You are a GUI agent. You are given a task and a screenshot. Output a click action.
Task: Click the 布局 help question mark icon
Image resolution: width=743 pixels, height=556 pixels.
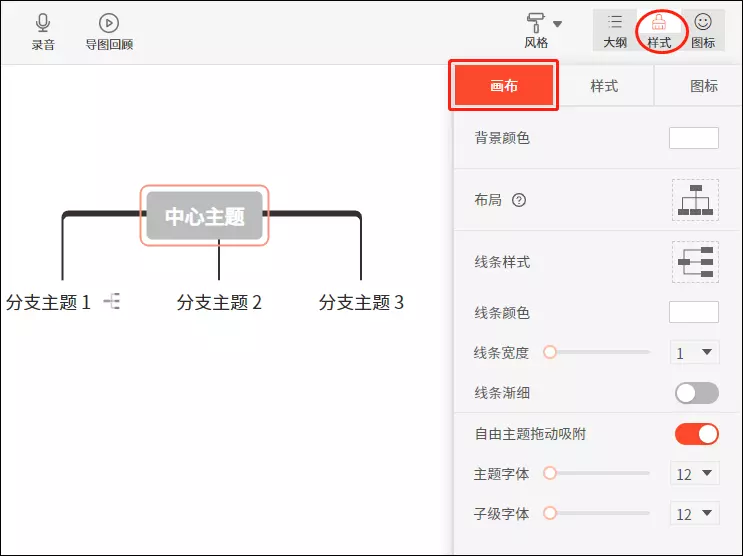(x=519, y=200)
